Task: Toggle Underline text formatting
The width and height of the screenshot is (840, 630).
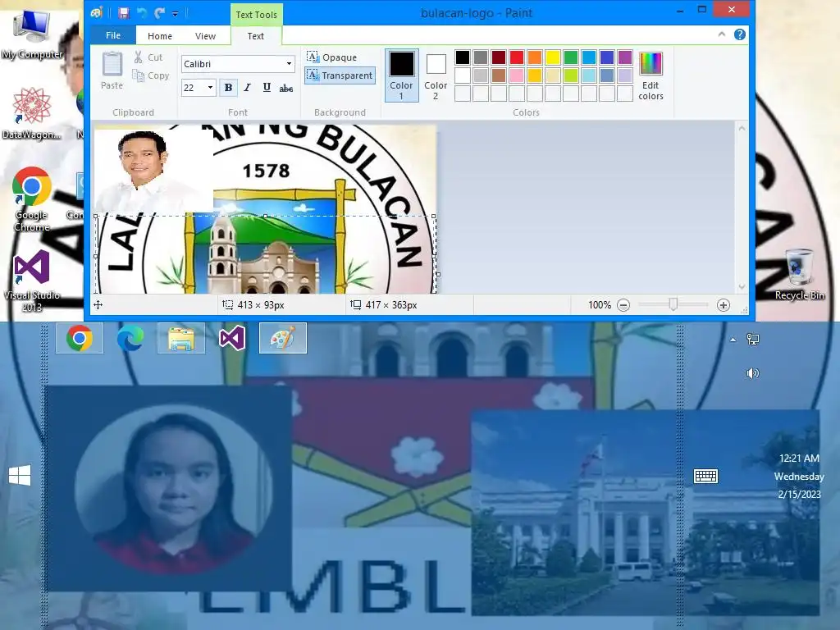Action: [x=267, y=87]
